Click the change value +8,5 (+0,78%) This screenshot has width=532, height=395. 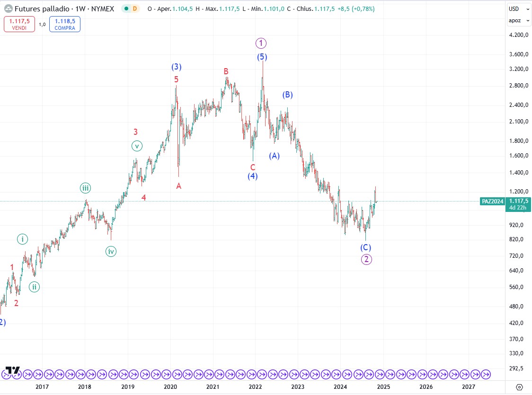point(356,9)
